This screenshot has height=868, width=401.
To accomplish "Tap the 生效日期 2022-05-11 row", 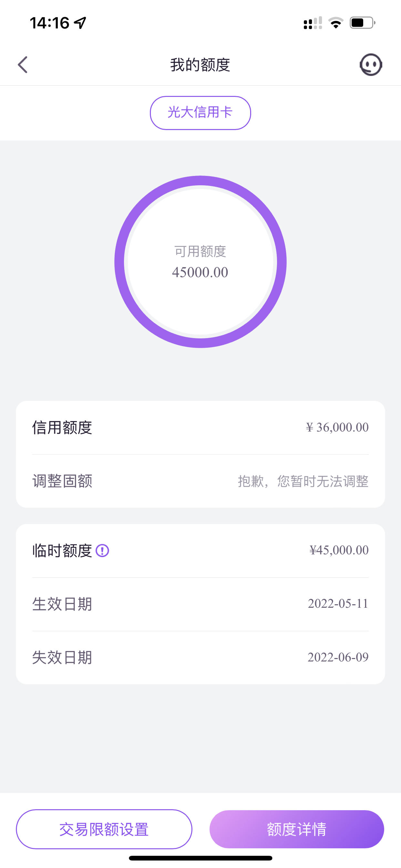I will (200, 604).
